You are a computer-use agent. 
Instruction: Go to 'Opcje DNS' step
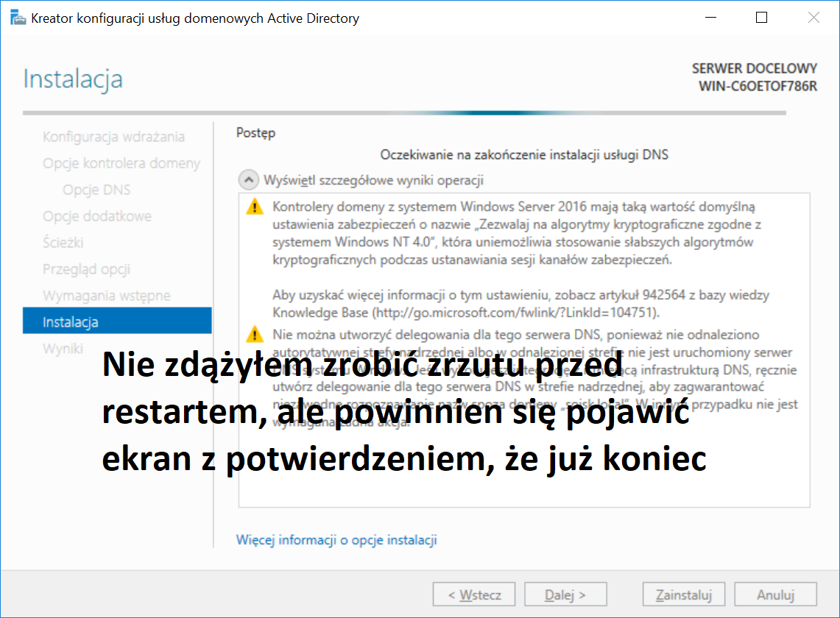tap(96, 190)
